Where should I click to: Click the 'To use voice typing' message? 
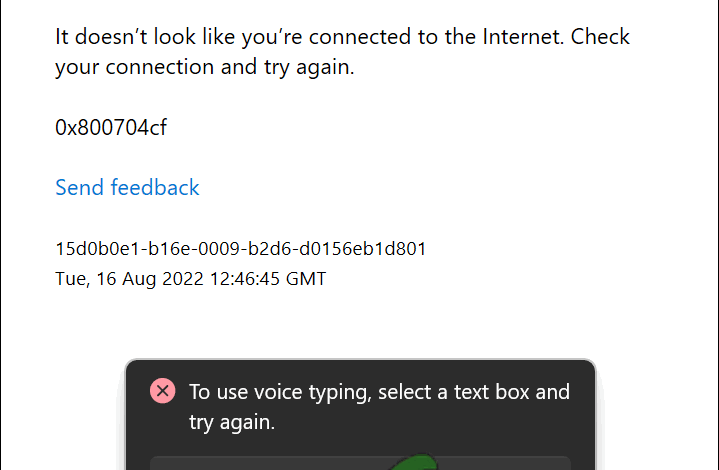click(379, 392)
